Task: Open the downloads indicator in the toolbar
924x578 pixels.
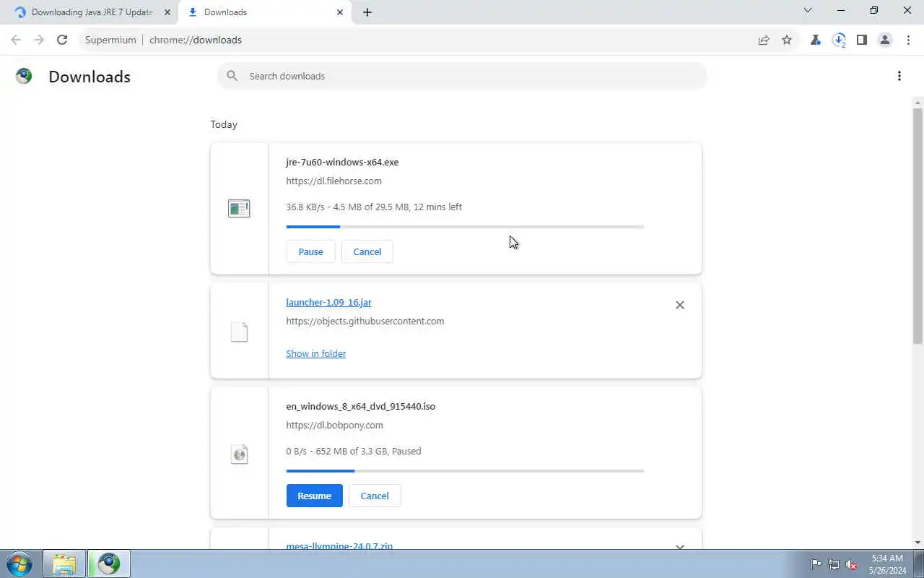Action: 839,40
